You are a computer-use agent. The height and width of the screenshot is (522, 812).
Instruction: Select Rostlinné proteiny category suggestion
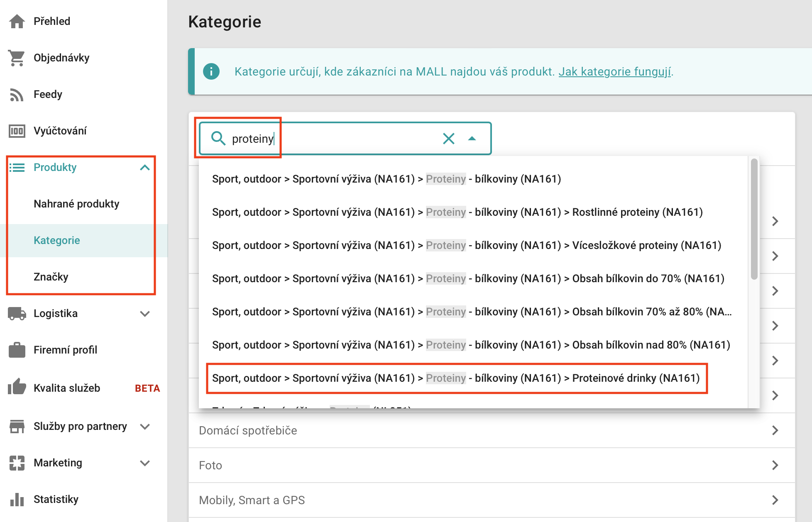pyautogui.click(x=457, y=212)
